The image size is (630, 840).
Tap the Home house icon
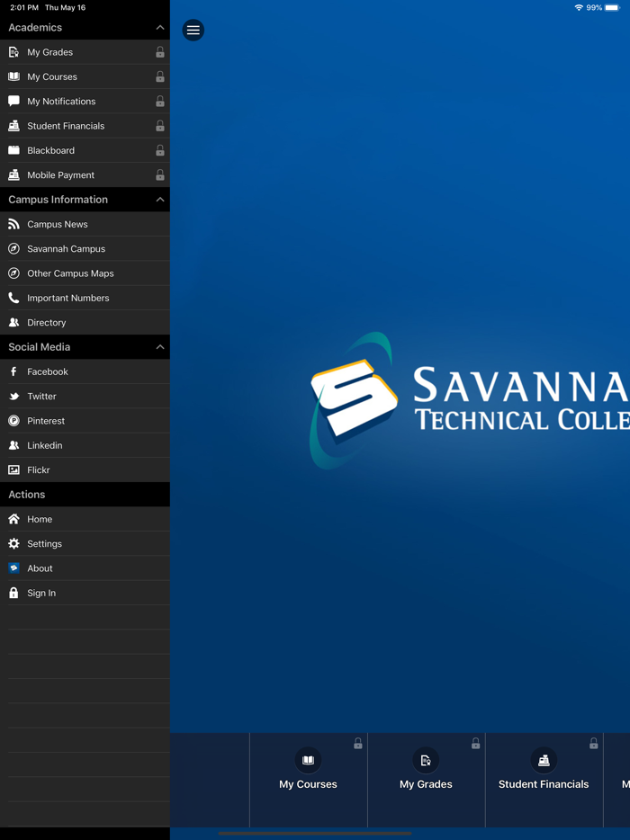13,519
